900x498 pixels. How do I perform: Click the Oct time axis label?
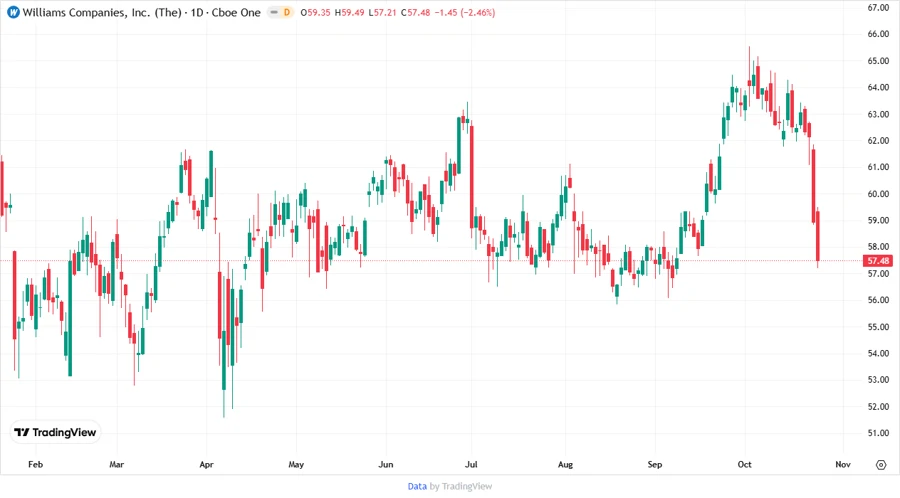pos(744,464)
